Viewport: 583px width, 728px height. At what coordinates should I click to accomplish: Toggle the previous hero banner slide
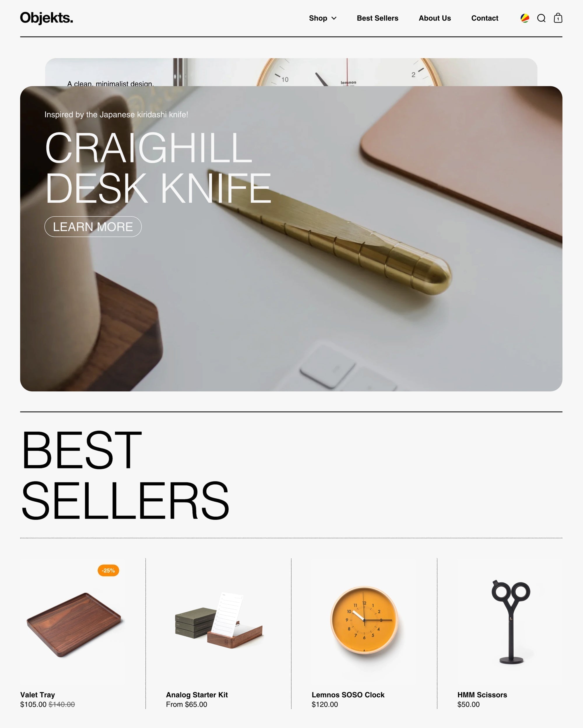pyautogui.click(x=291, y=72)
